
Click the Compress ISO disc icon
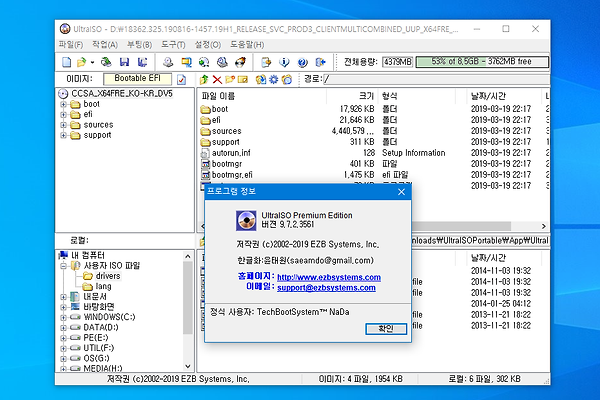coord(204,62)
